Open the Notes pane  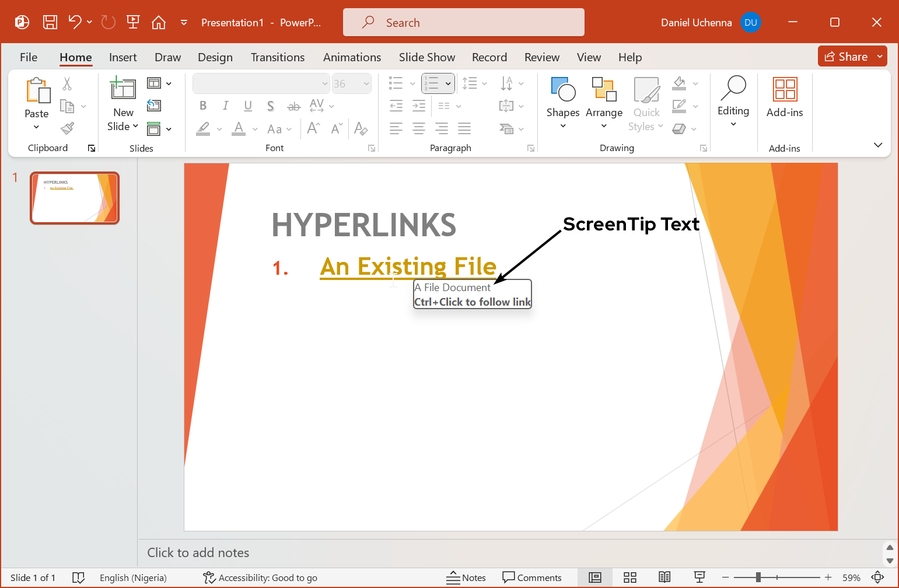(466, 577)
